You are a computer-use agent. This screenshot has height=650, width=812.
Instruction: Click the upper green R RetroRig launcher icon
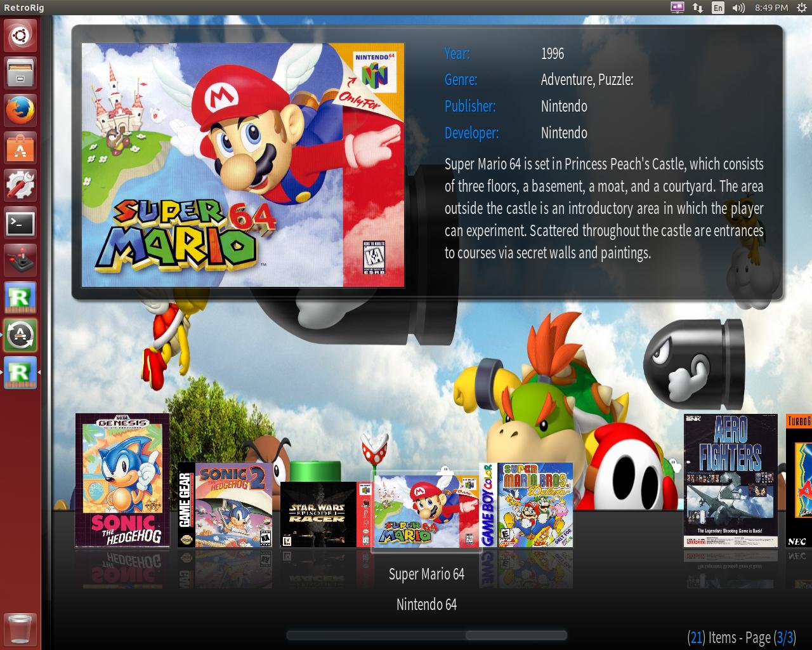(x=20, y=298)
